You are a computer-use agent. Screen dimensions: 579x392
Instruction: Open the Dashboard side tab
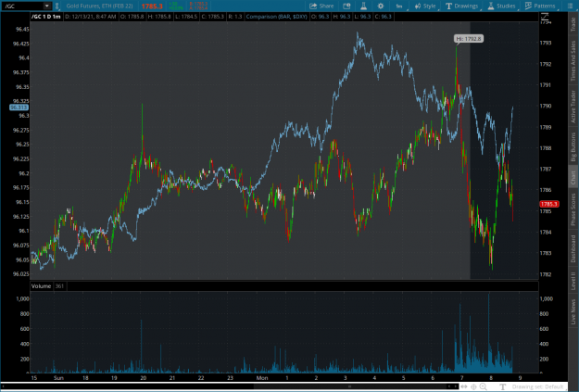573,248
